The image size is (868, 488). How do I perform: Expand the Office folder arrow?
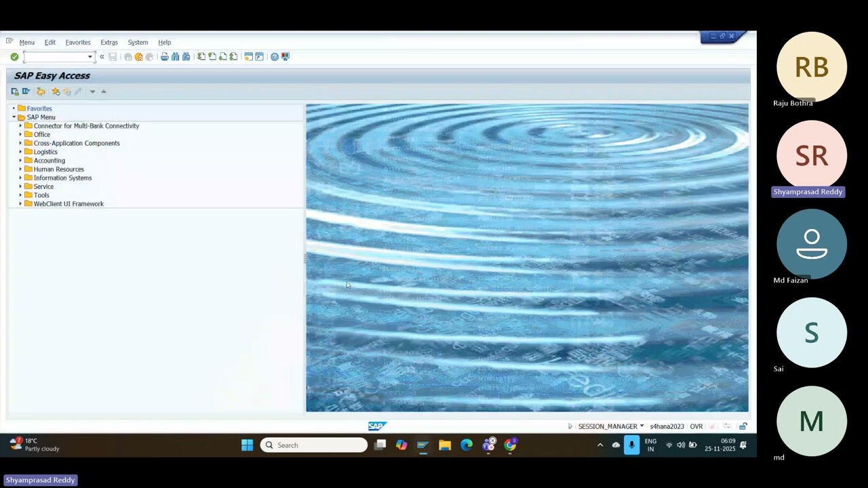tap(20, 134)
